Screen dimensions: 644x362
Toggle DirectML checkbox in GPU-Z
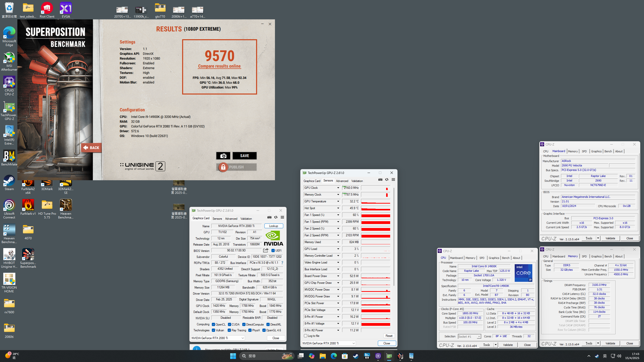point(268,325)
